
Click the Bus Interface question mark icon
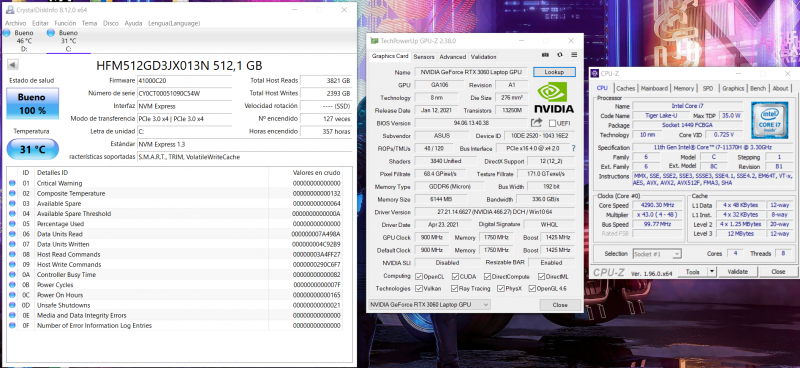573,149
